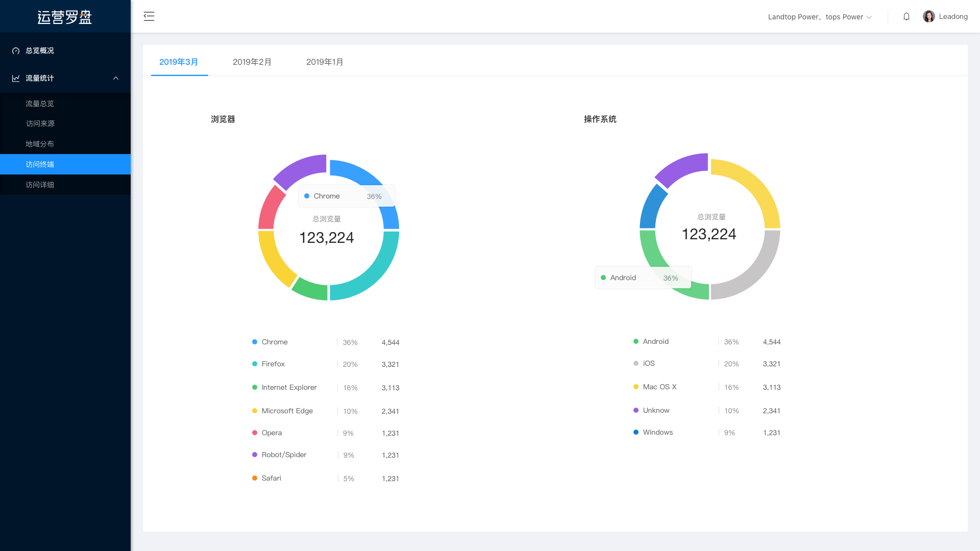980x551 pixels.
Task: Open the 地域分布 menu item
Action: point(40,144)
